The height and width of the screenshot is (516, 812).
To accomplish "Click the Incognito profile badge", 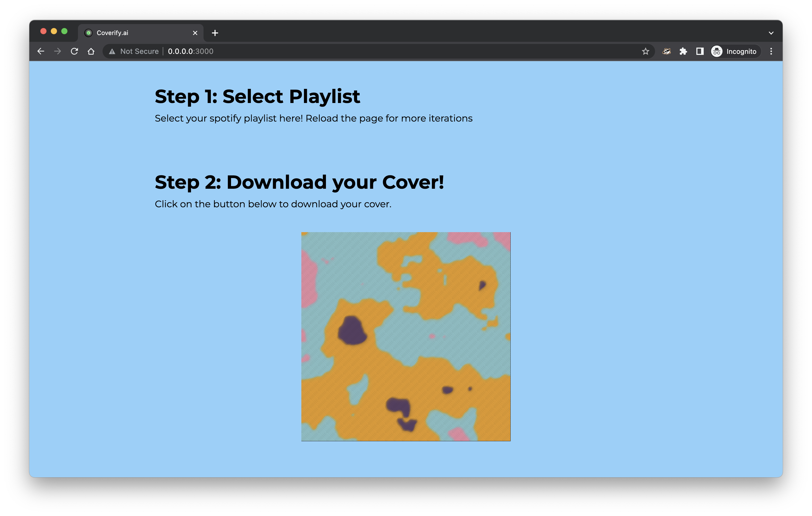I will click(735, 51).
